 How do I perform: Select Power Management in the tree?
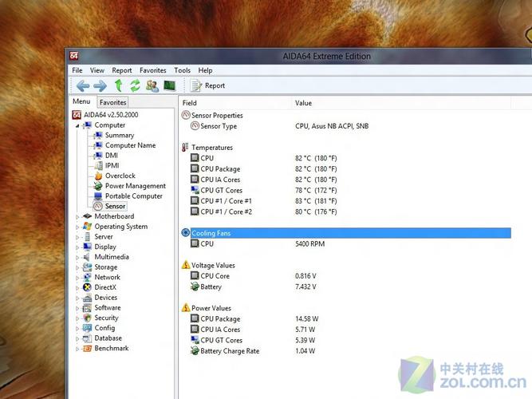(x=135, y=186)
